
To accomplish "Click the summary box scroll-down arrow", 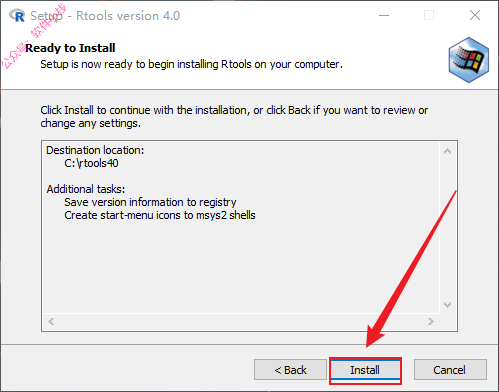I will click(x=447, y=305).
